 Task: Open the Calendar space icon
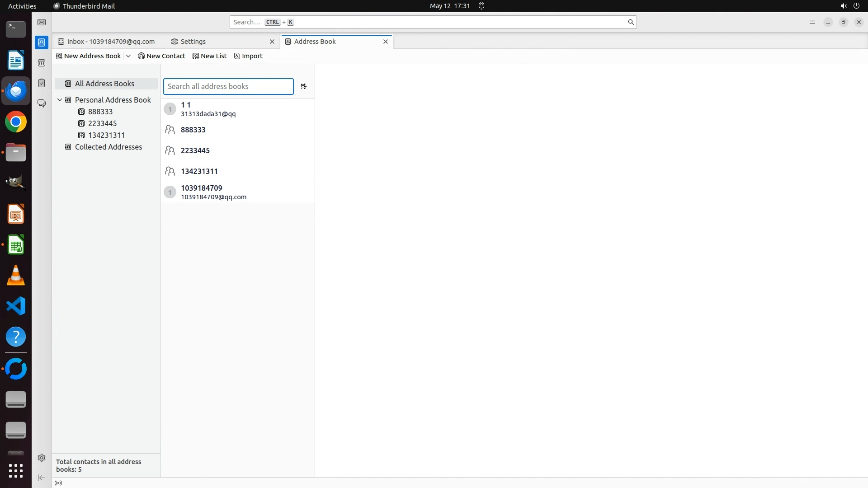pyautogui.click(x=42, y=63)
